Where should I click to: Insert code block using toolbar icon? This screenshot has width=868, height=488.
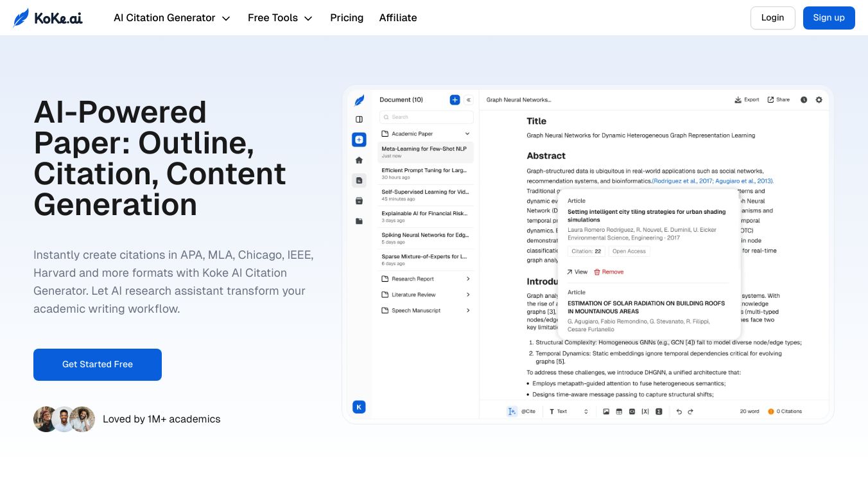tap(632, 412)
